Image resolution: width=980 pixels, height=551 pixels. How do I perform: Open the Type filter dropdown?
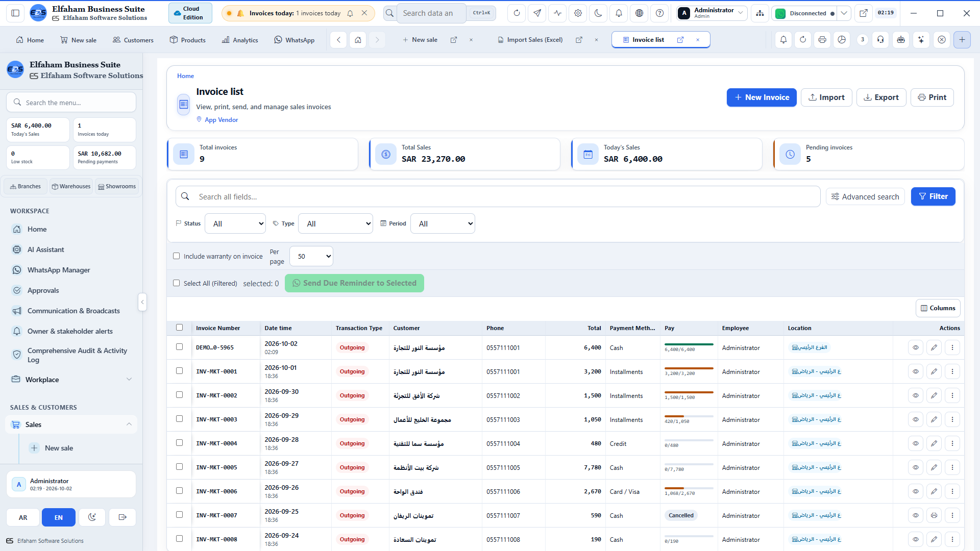pos(335,224)
